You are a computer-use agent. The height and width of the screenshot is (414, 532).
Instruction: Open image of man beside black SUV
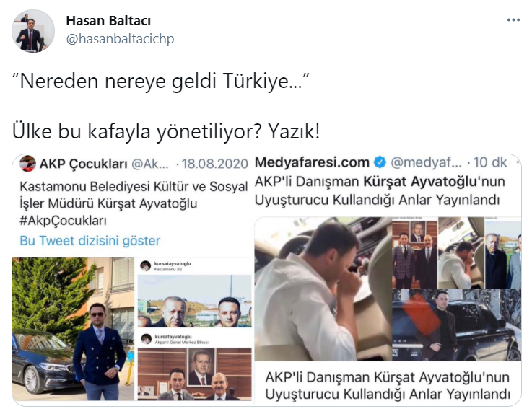tap(457, 325)
